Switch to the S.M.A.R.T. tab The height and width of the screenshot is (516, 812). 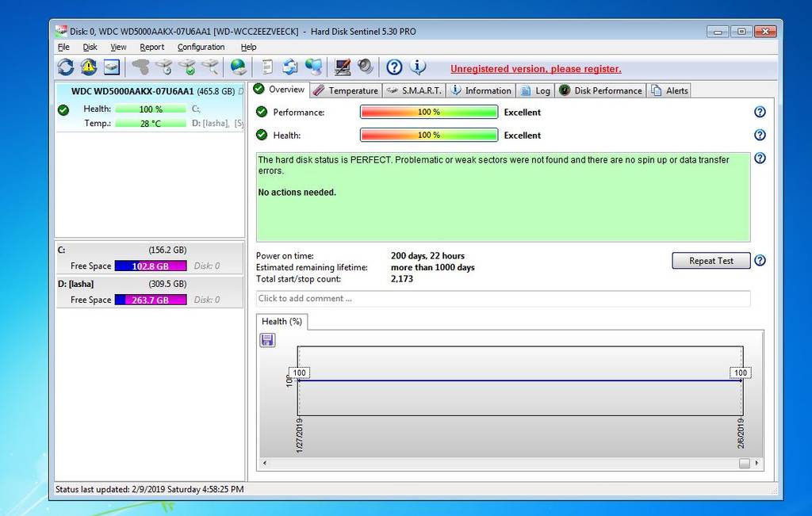click(415, 90)
